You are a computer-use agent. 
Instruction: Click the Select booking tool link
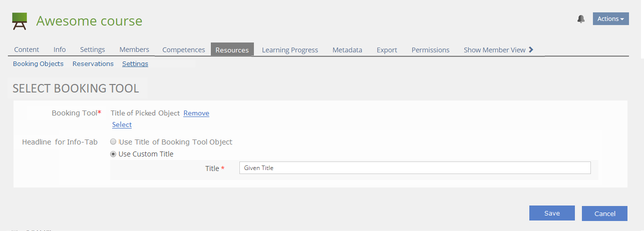[122, 125]
